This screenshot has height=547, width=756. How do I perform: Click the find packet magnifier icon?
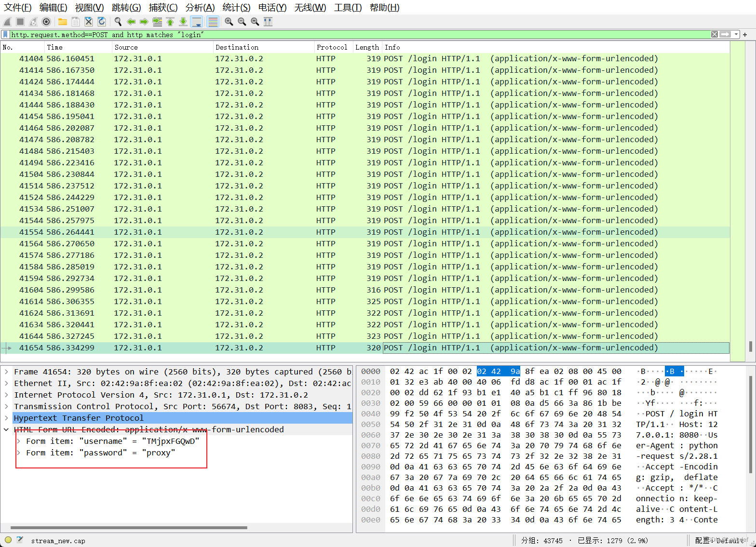tap(118, 22)
